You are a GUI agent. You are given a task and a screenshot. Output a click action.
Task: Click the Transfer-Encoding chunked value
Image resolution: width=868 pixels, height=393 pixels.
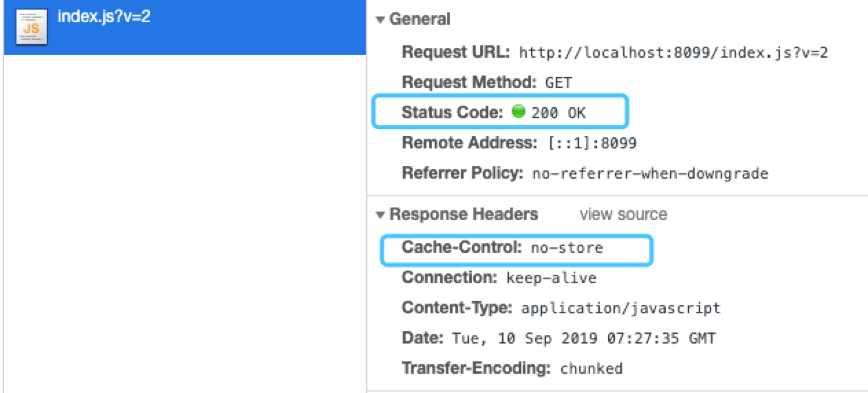(x=592, y=369)
